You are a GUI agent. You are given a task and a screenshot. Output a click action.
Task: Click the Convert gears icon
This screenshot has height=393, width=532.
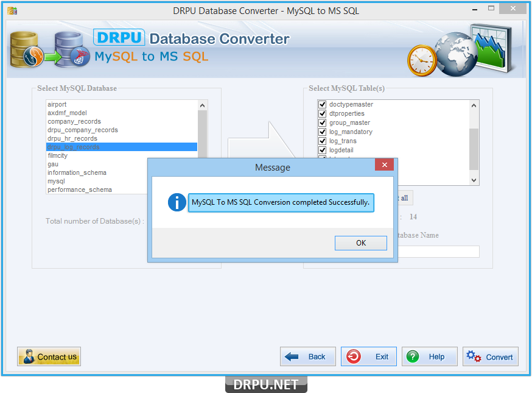click(x=474, y=356)
